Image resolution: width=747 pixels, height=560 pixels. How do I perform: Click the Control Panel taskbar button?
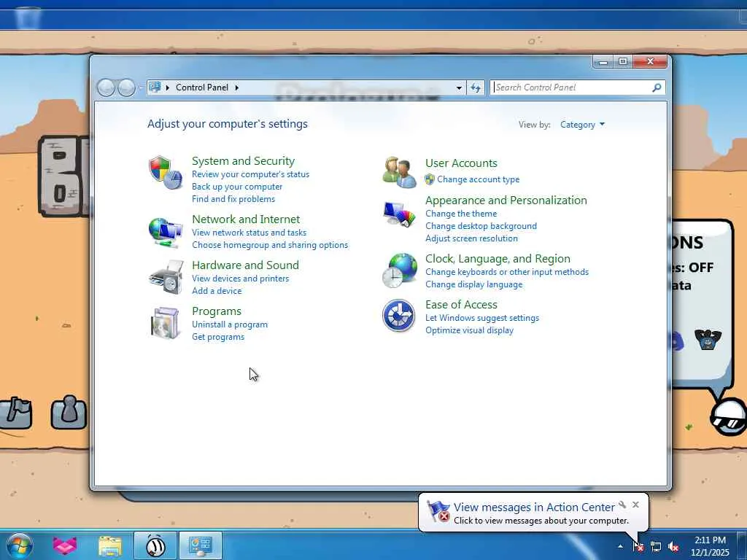tap(201, 545)
